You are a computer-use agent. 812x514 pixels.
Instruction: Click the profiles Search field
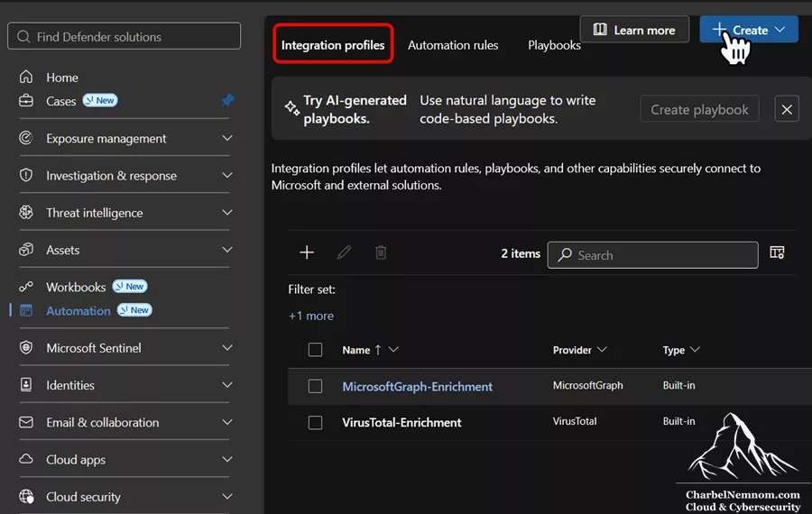pos(652,254)
